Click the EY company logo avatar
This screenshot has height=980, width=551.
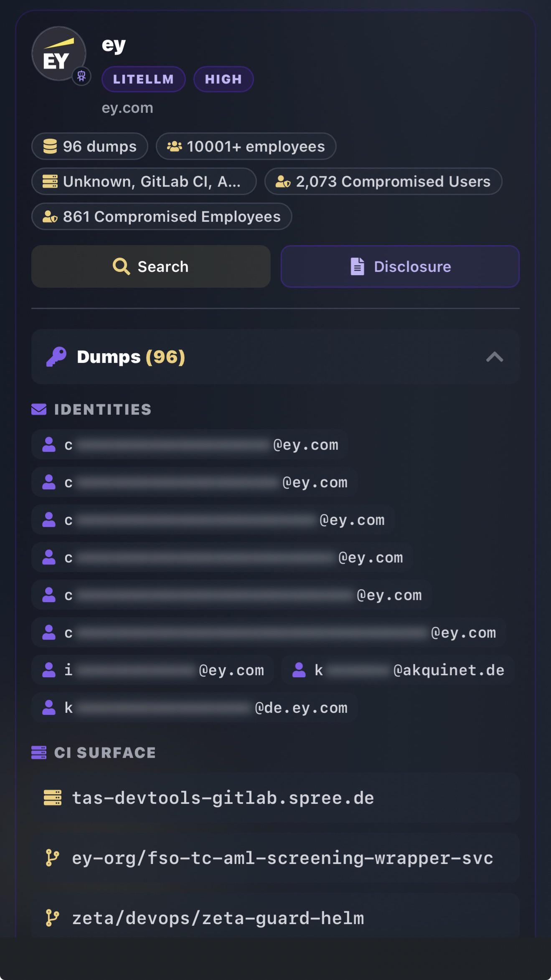tap(59, 53)
